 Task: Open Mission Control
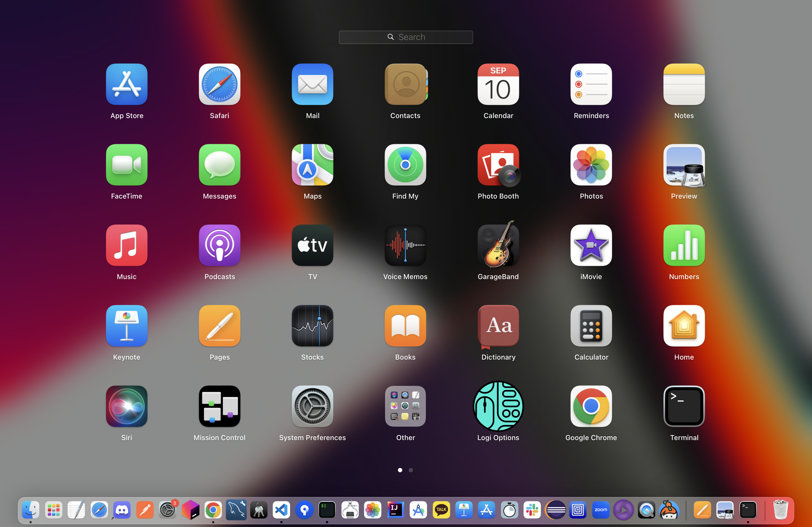[219, 406]
